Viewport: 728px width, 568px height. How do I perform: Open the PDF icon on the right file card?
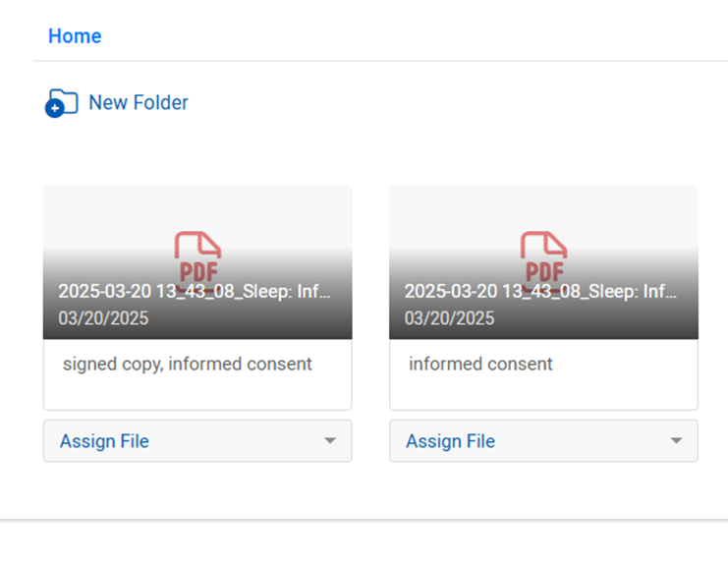click(543, 260)
